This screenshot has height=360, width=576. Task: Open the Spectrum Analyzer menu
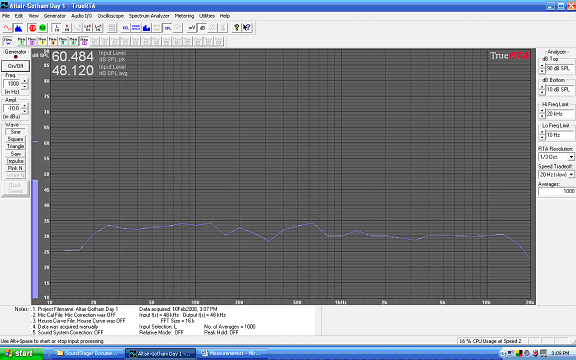pyautogui.click(x=149, y=16)
